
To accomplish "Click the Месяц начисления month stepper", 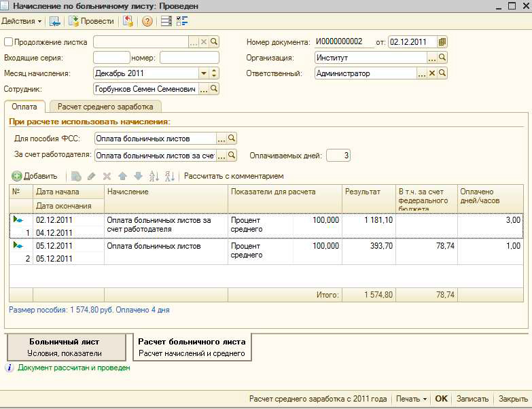I will coord(214,73).
